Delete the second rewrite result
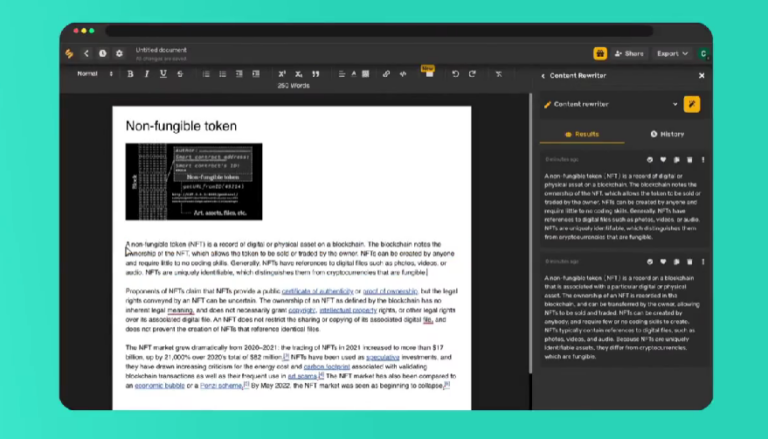Viewport: 768px width, 439px height. (x=690, y=262)
